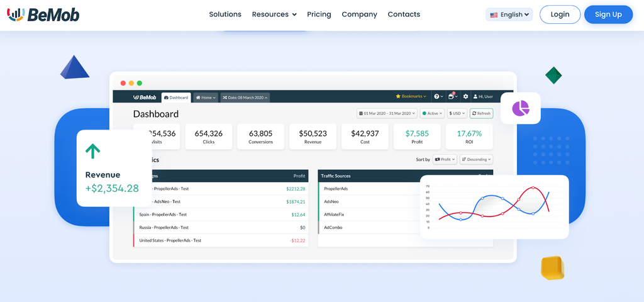The width and height of the screenshot is (644, 302).
Task: Open the English language selector
Action: [509, 14]
